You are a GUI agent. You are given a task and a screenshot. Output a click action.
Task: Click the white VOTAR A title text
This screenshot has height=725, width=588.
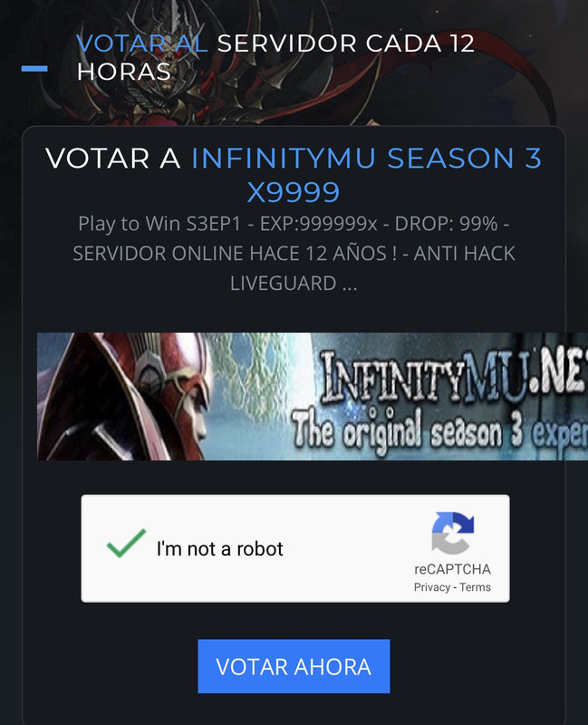(112, 158)
